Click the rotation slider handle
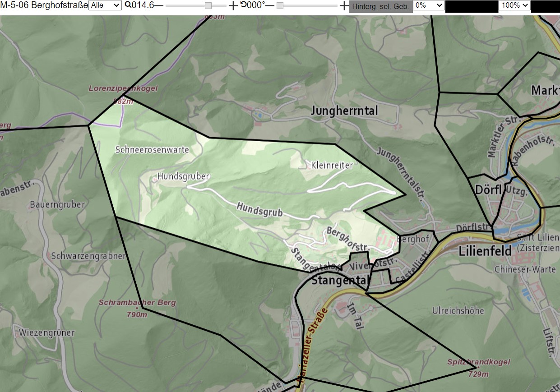 (x=280, y=5)
